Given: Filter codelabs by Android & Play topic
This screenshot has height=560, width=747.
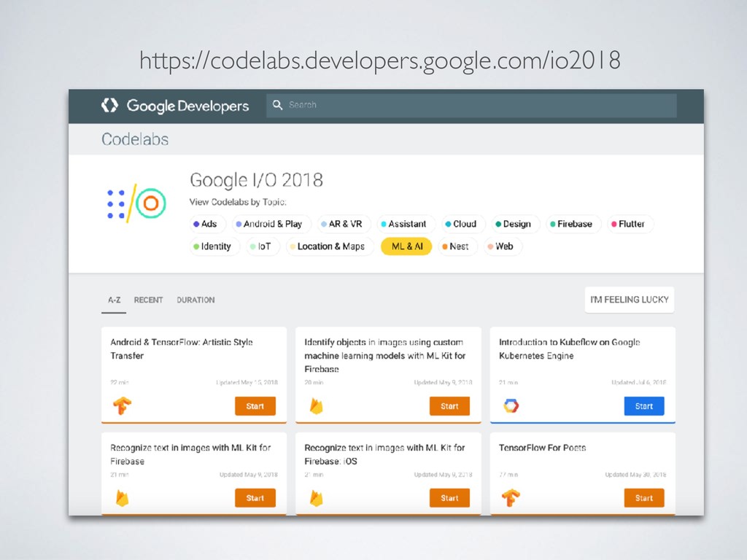Looking at the screenshot, I should (x=271, y=224).
